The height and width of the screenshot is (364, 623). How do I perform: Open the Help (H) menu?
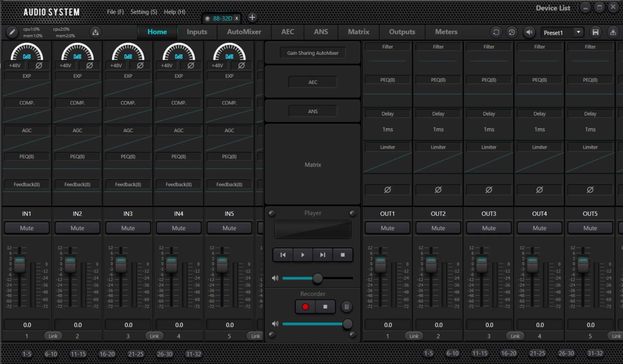(x=174, y=12)
